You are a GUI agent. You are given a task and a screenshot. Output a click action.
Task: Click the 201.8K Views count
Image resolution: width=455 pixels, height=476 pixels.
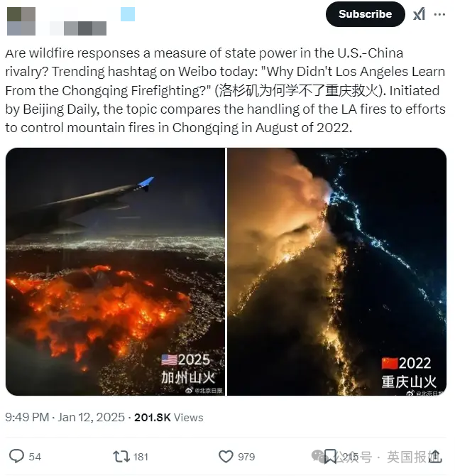pos(169,418)
